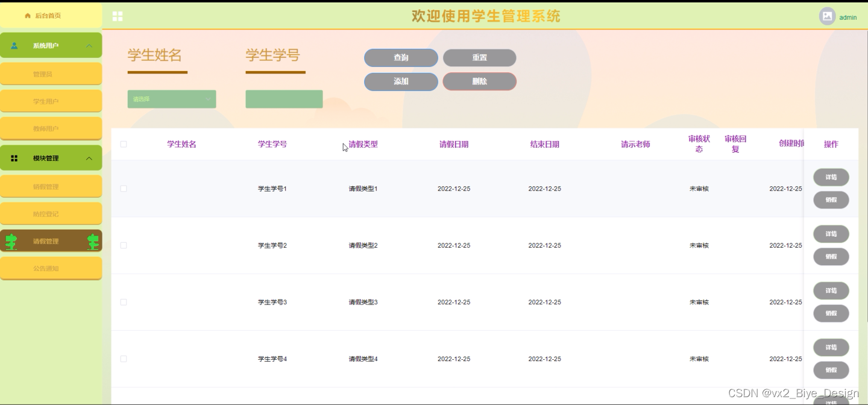Click the 请假日期 column header
Image resolution: width=868 pixels, height=405 pixels.
pyautogui.click(x=454, y=144)
